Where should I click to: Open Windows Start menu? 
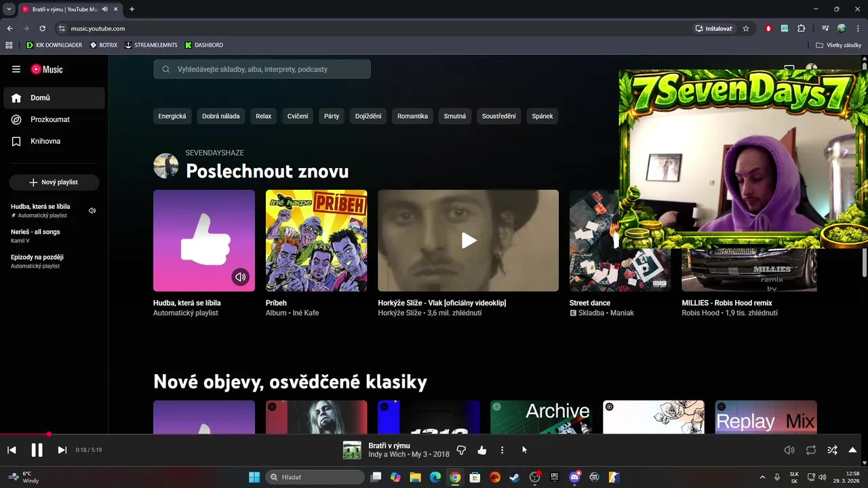click(x=254, y=477)
